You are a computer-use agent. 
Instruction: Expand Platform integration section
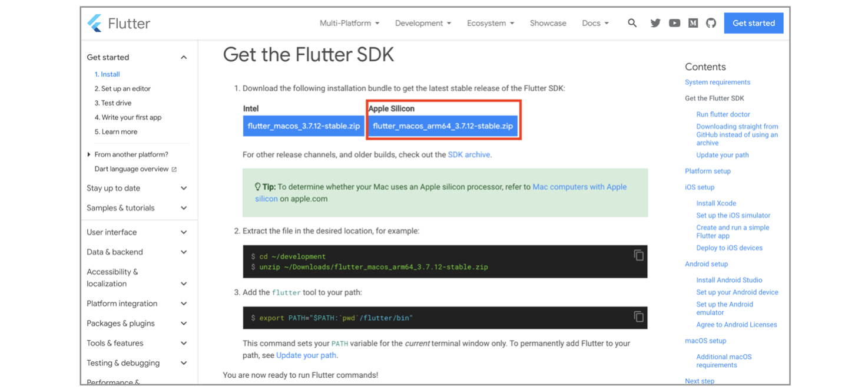click(x=184, y=304)
